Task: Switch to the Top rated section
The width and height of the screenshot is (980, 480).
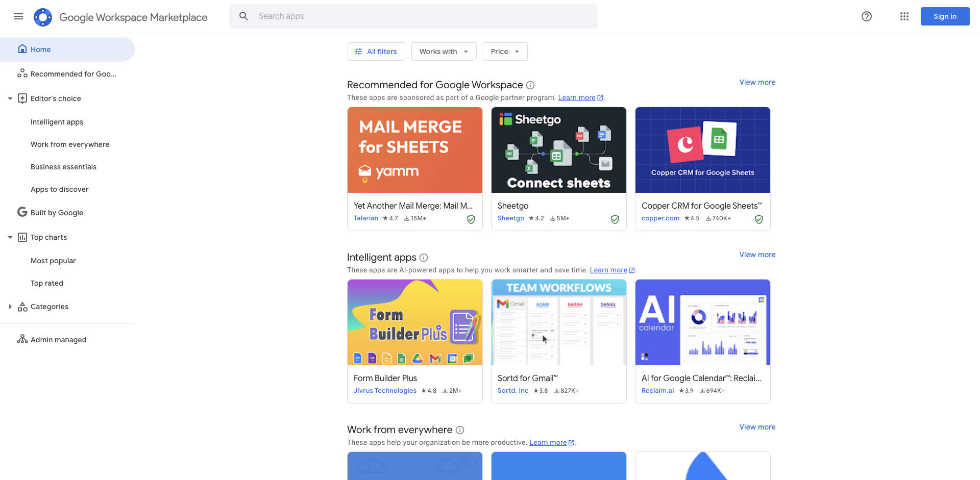Action: point(46,283)
